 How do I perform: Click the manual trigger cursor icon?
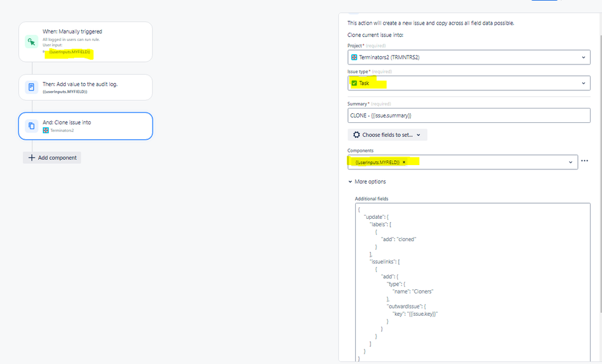click(x=31, y=42)
